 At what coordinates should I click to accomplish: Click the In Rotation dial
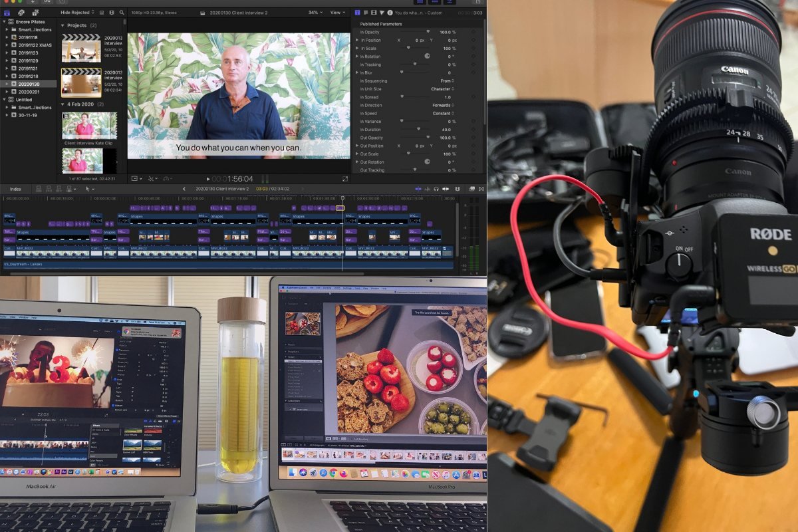tap(427, 57)
